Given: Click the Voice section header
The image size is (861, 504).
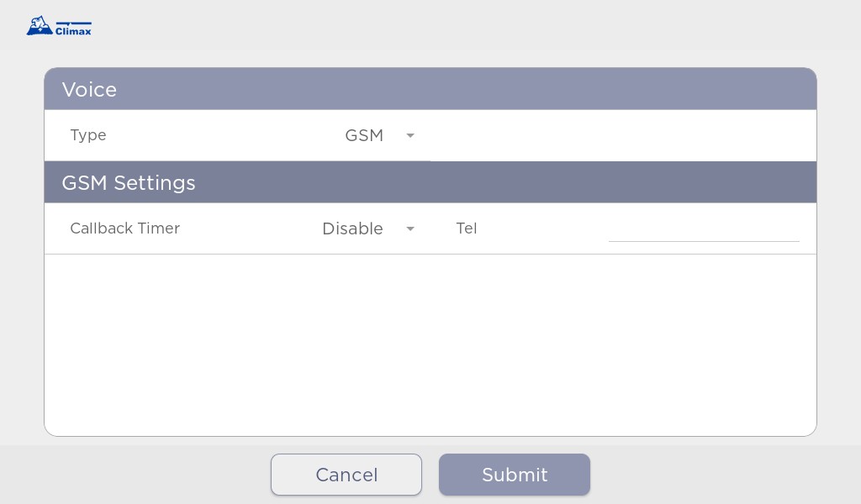Looking at the screenshot, I should coord(430,89).
